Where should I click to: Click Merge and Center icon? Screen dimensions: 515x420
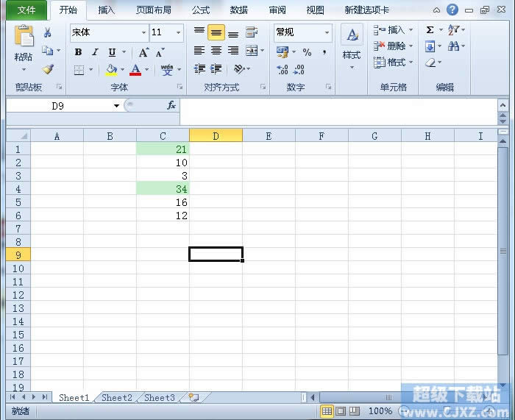252,51
